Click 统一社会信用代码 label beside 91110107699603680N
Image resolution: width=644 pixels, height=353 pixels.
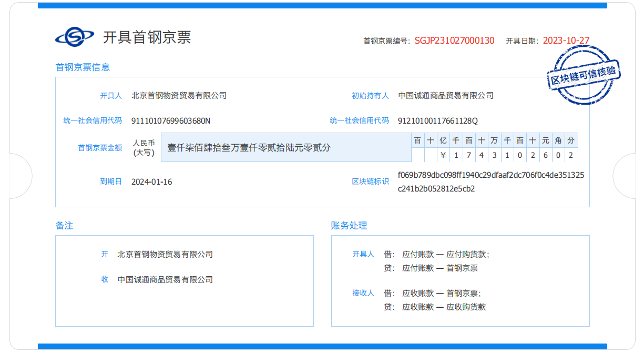[93, 120]
